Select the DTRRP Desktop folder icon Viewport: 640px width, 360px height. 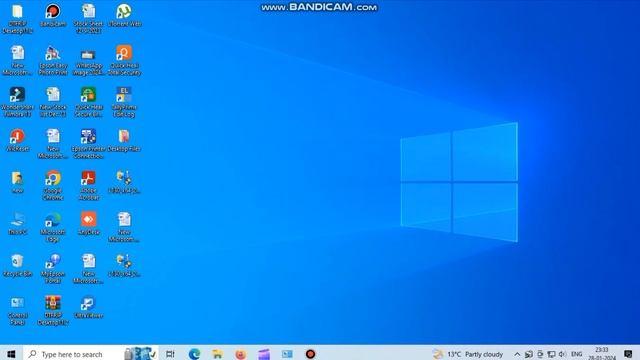click(18, 19)
